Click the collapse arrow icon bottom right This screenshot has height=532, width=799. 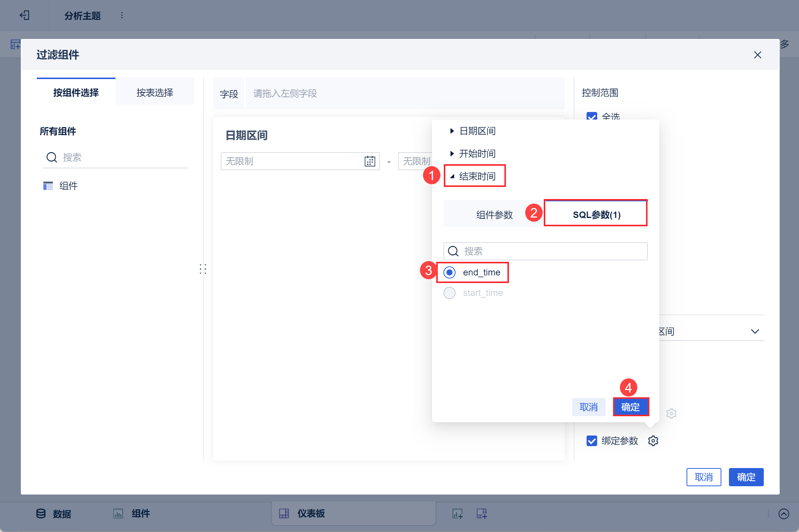pyautogui.click(x=783, y=513)
